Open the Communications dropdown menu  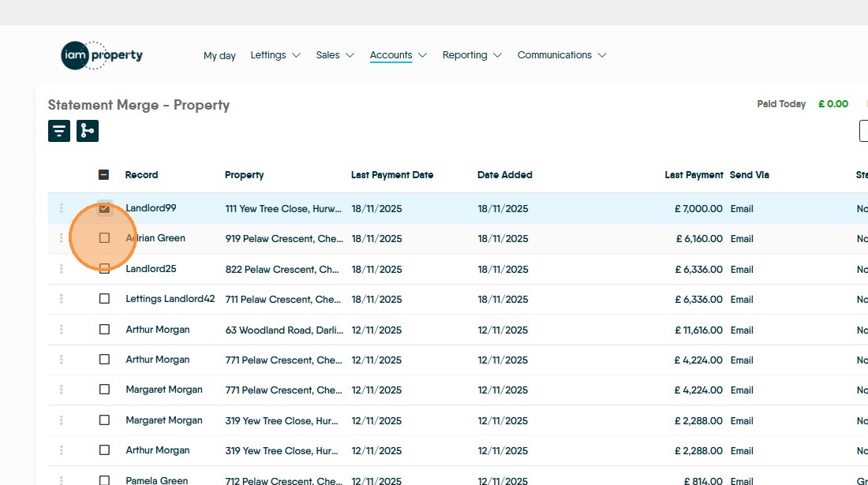561,55
